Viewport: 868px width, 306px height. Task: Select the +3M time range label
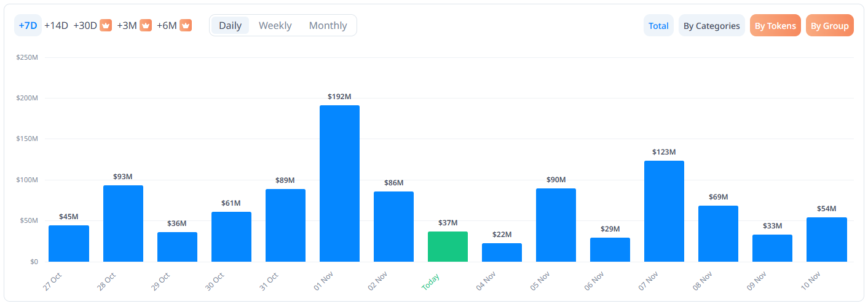pyautogui.click(x=127, y=25)
